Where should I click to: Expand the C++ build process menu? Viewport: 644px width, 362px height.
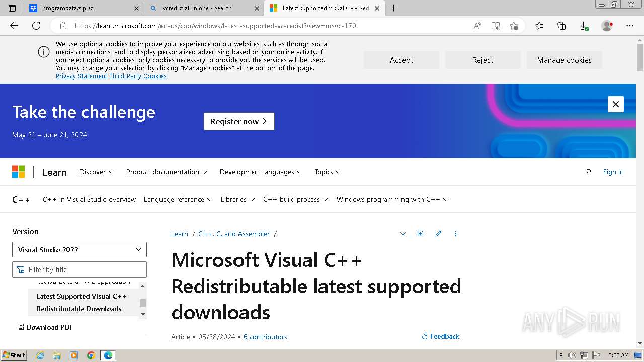pyautogui.click(x=295, y=199)
